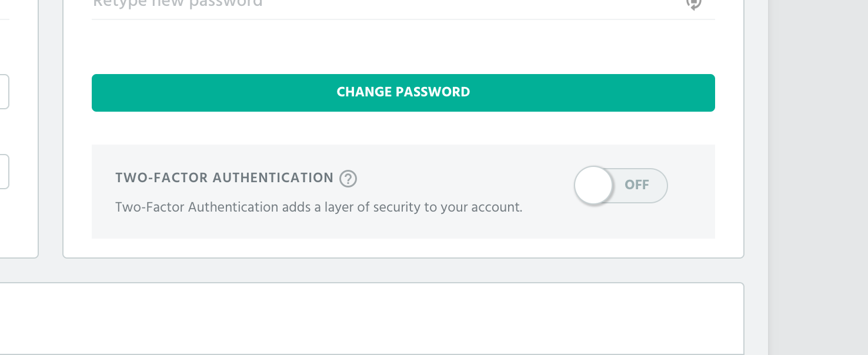This screenshot has width=868, height=355.
Task: Click the TWO-FACTOR AUTHENTICATION heading text
Action: [x=225, y=178]
